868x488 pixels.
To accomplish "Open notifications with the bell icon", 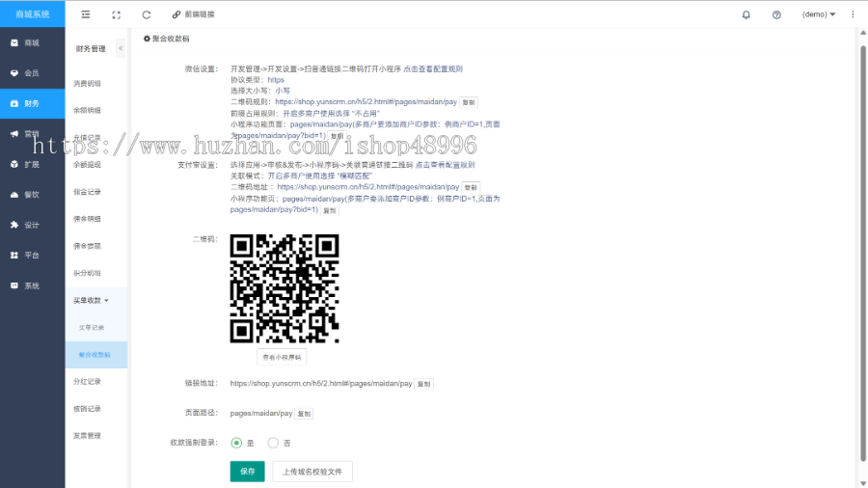I will (746, 14).
